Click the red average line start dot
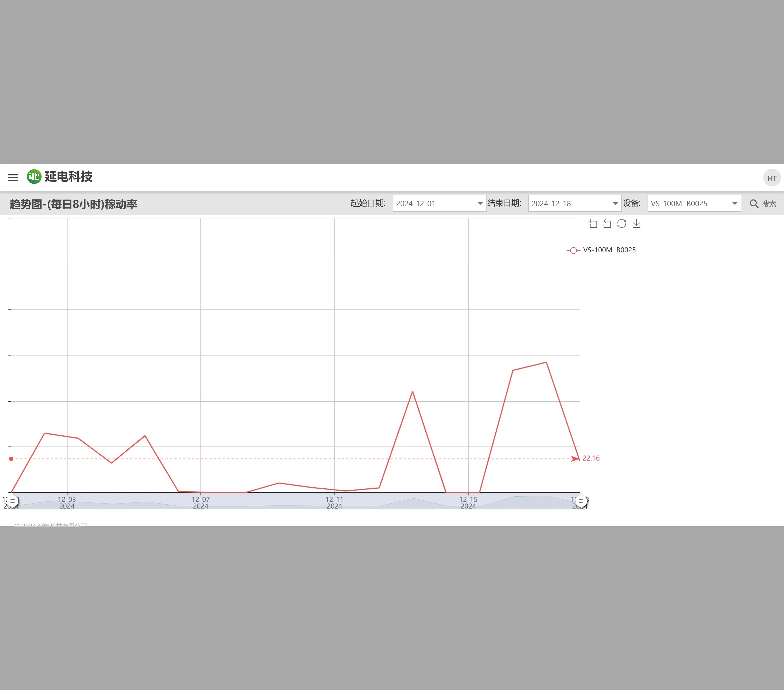This screenshot has width=784, height=690. (11, 459)
